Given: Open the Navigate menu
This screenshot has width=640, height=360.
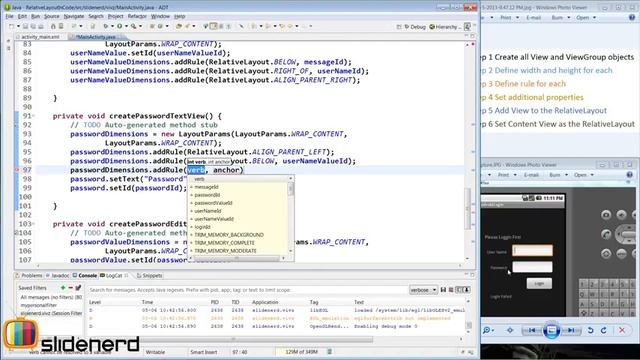Looking at the screenshot, I should [74, 16].
